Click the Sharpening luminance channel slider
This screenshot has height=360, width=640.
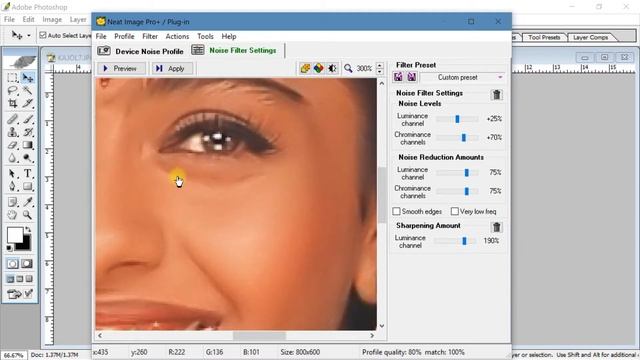click(x=455, y=241)
